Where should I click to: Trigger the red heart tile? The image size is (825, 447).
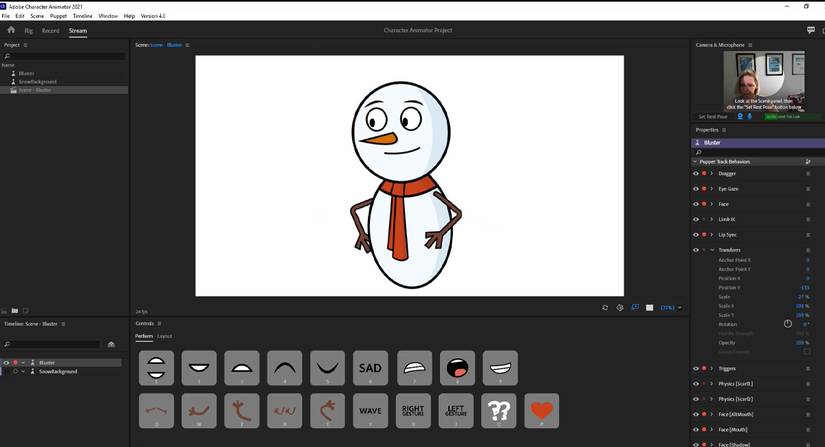(x=542, y=411)
